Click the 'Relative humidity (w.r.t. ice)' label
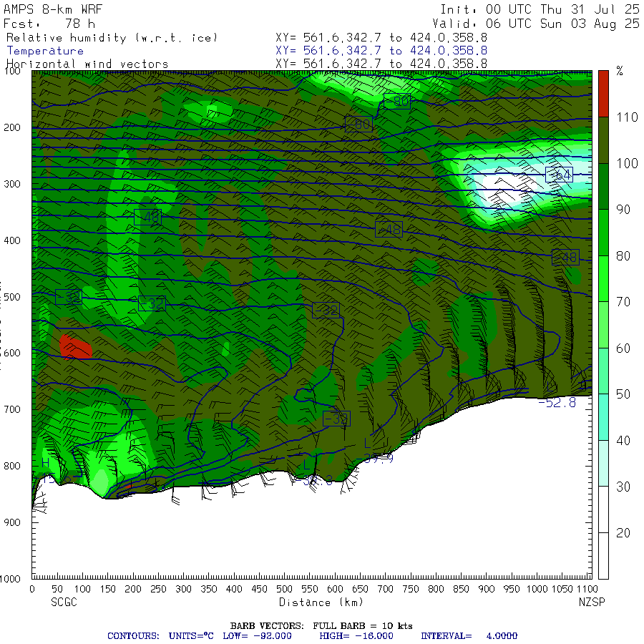 (x=112, y=38)
